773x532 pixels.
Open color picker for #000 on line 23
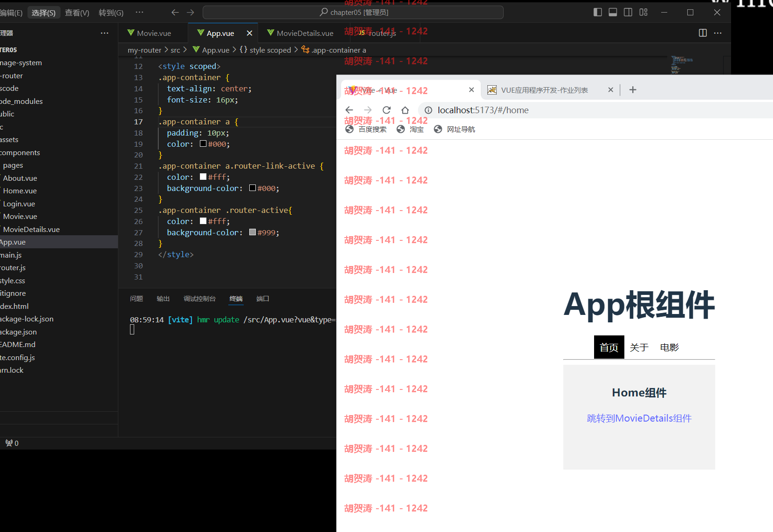[x=253, y=188]
